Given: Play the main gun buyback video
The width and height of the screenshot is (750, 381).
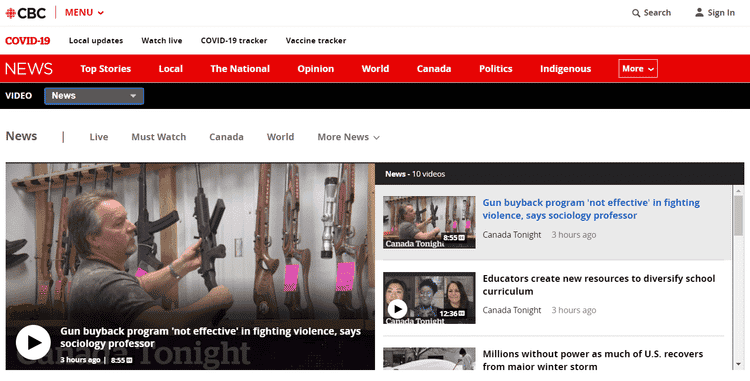Looking at the screenshot, I should click(33, 342).
